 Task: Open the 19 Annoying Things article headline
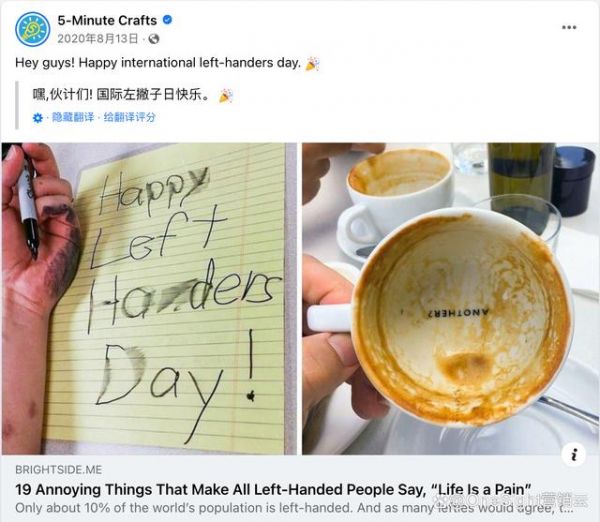click(x=273, y=489)
